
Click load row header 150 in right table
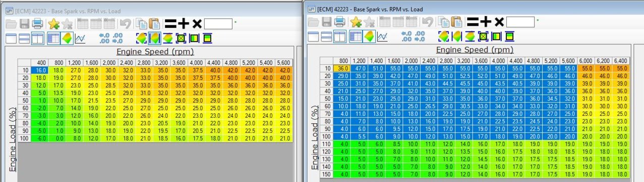327,174
